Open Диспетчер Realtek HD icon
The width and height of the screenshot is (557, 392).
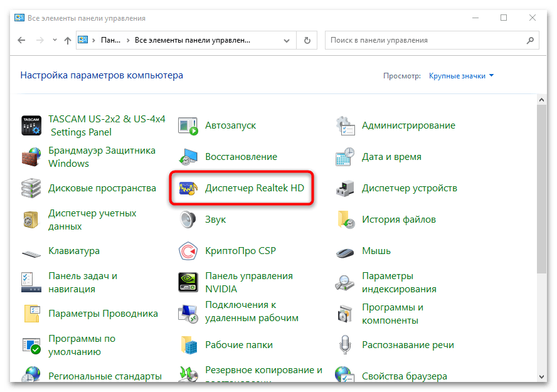coord(188,188)
